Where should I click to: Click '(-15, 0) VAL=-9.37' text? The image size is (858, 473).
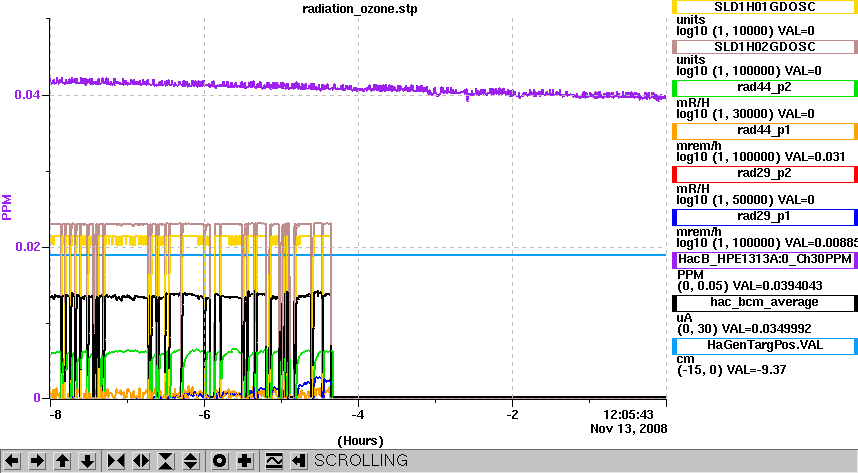pos(731,370)
